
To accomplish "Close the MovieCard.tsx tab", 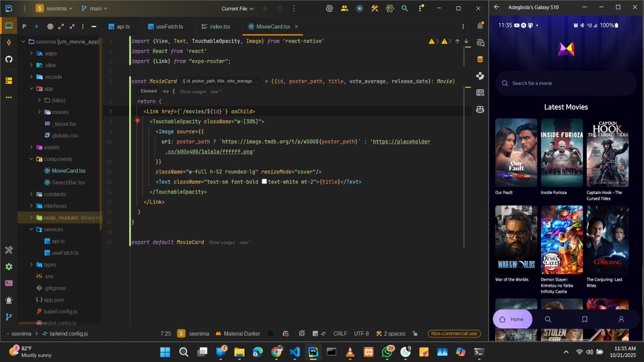I will coord(296,26).
